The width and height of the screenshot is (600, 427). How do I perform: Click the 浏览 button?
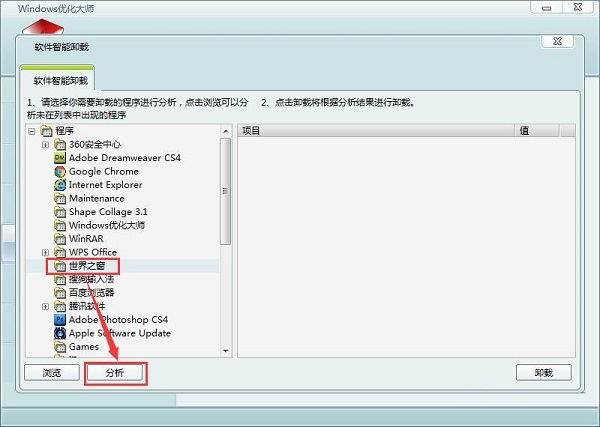[x=52, y=373]
